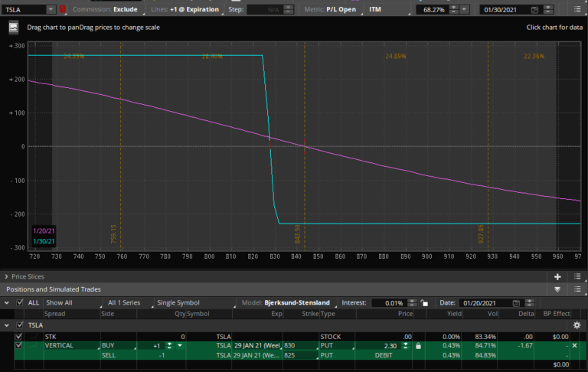Screen dimensions: 588x372
Task: Click the TSLA symbol input field
Action: (24, 9)
